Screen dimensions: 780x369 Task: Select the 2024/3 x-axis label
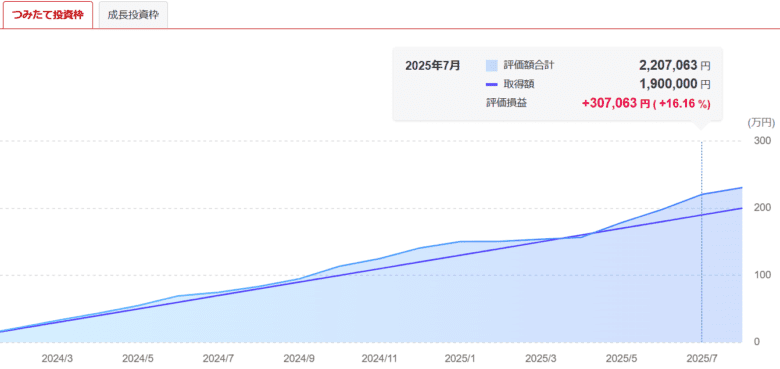pos(58,357)
